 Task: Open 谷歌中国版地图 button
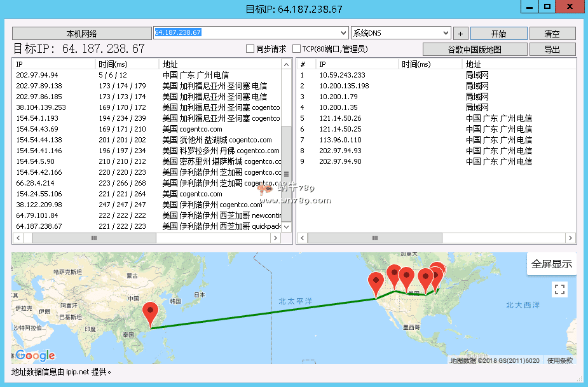[x=474, y=50]
